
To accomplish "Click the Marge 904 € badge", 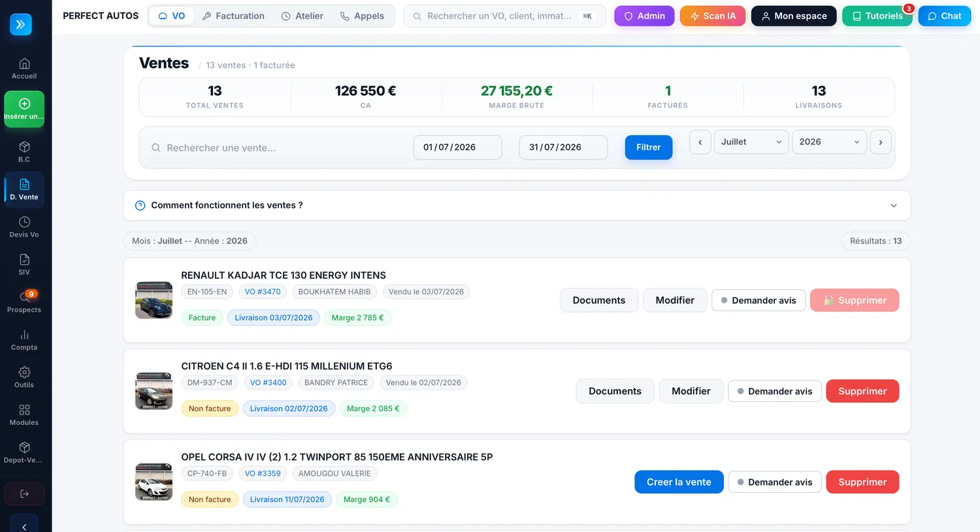I will click(x=367, y=499).
